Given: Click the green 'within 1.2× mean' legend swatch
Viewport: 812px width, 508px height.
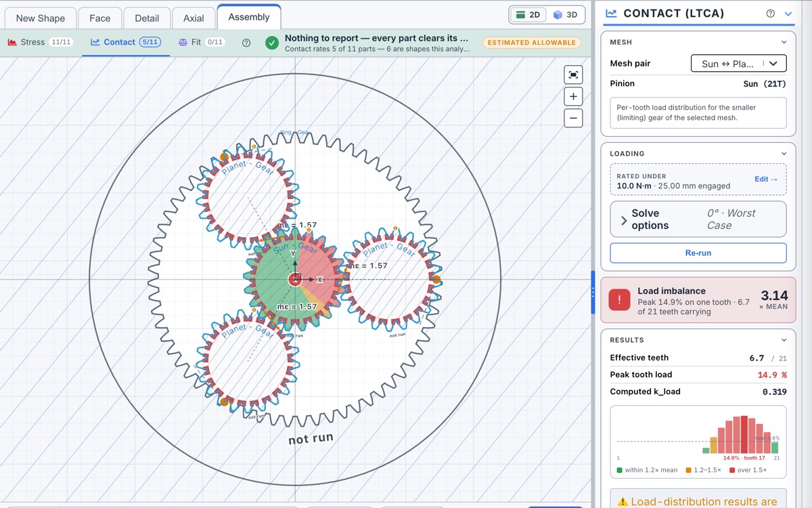Looking at the screenshot, I should (x=620, y=470).
